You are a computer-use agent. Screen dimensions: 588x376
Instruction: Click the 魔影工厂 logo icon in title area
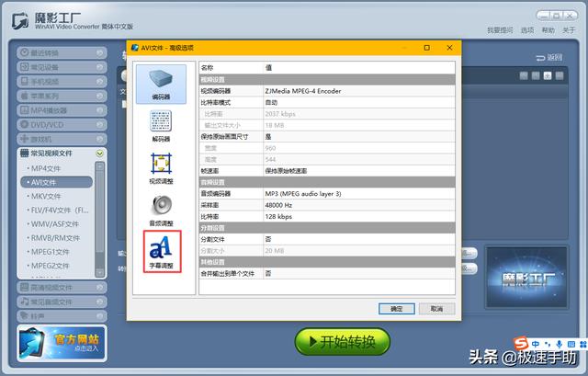point(20,20)
